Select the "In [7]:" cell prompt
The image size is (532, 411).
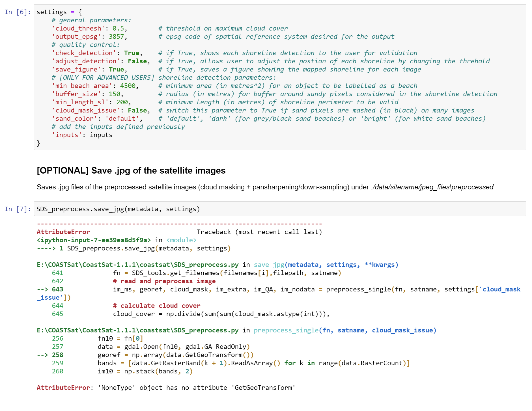(18, 209)
